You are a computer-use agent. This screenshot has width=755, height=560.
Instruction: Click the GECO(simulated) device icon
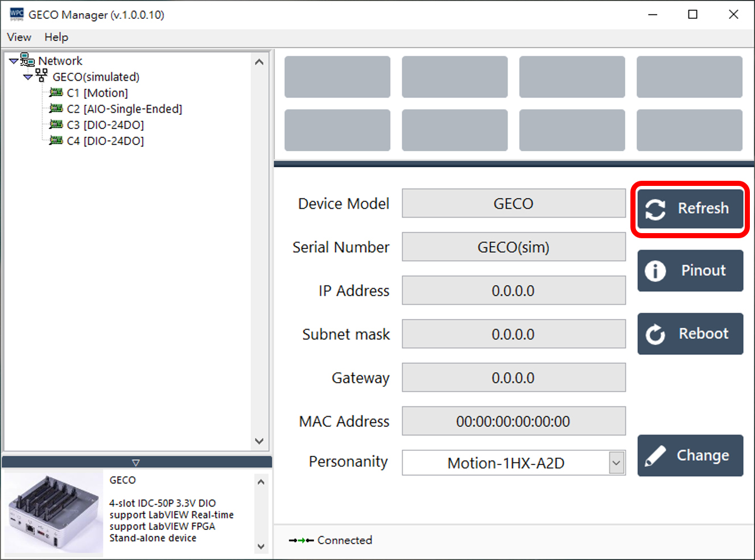click(x=42, y=77)
